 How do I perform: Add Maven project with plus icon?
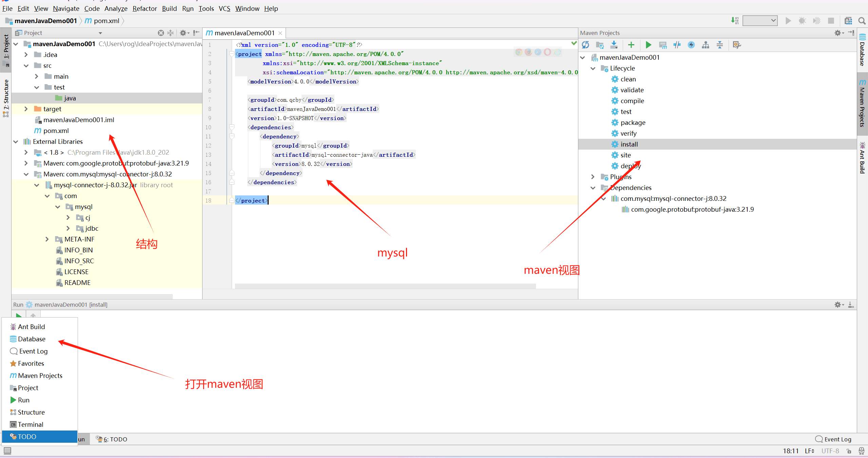point(631,45)
